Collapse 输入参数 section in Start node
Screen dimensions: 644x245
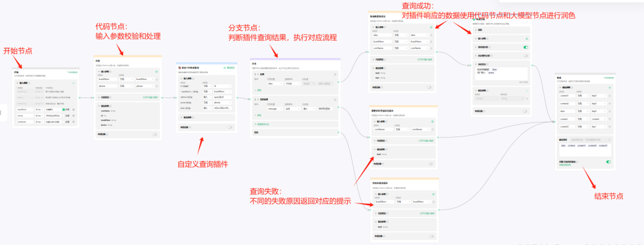point(17,83)
